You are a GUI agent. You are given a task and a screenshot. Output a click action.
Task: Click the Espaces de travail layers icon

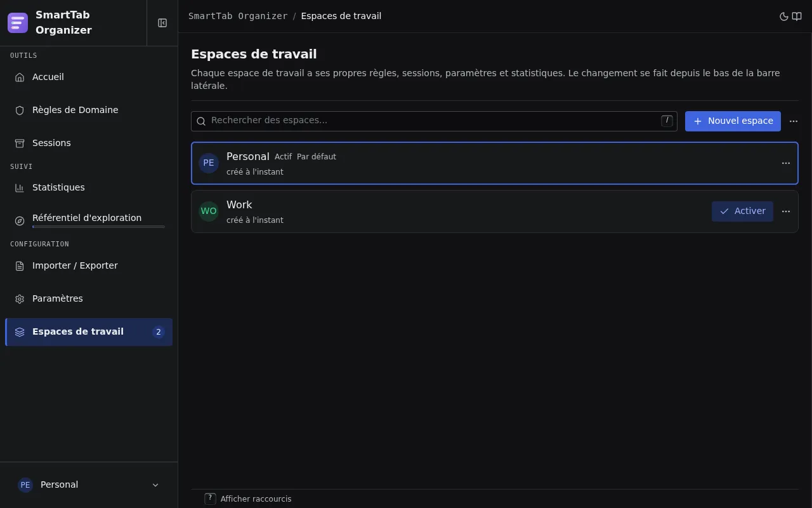pyautogui.click(x=20, y=331)
